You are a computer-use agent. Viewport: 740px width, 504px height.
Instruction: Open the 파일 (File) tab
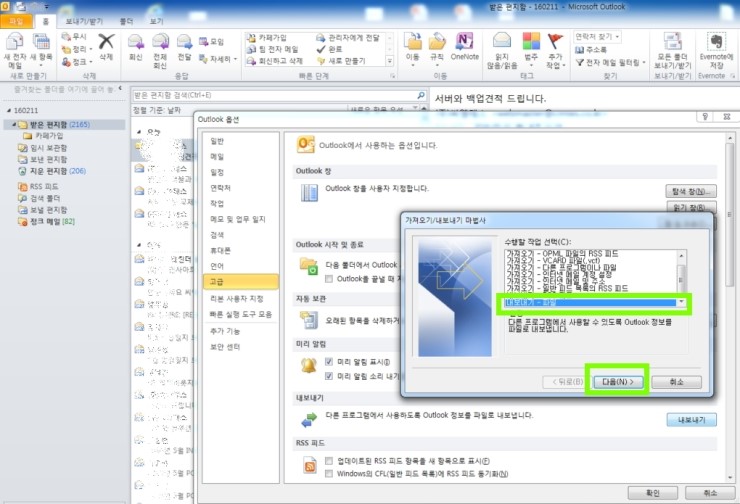click(16, 21)
